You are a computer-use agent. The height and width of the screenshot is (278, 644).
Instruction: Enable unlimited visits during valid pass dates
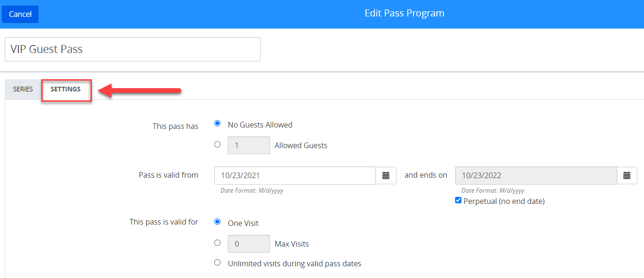(x=217, y=262)
